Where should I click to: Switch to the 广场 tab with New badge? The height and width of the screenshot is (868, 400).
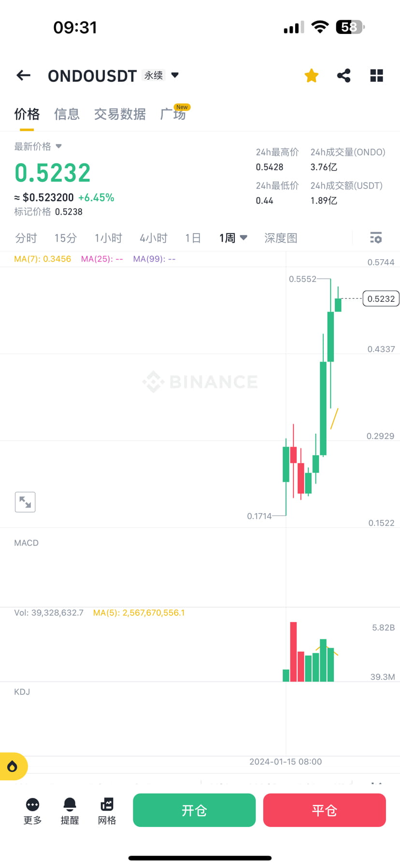click(173, 114)
